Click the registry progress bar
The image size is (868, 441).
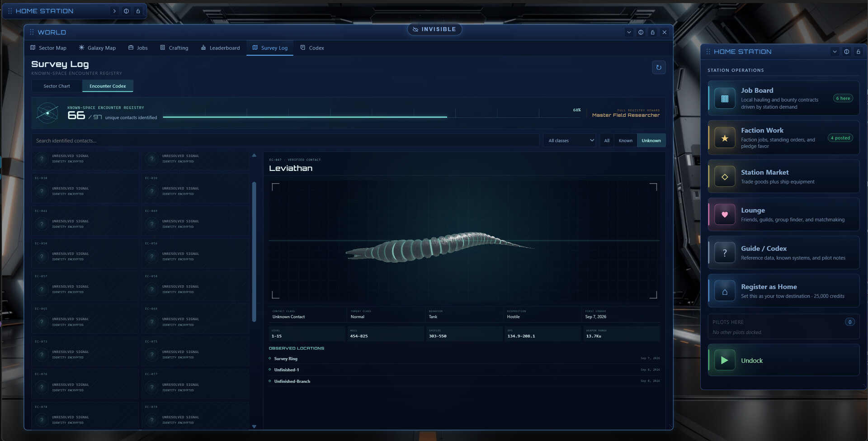coord(372,117)
